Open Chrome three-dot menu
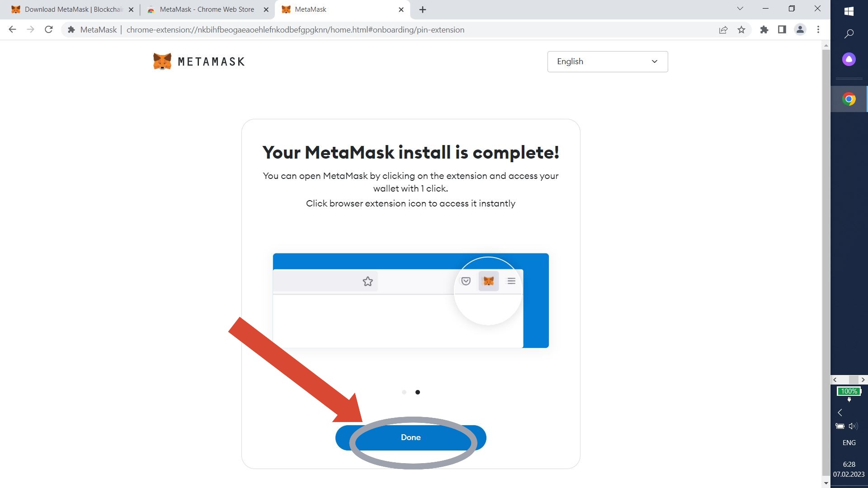Image resolution: width=868 pixels, height=488 pixels. click(818, 30)
